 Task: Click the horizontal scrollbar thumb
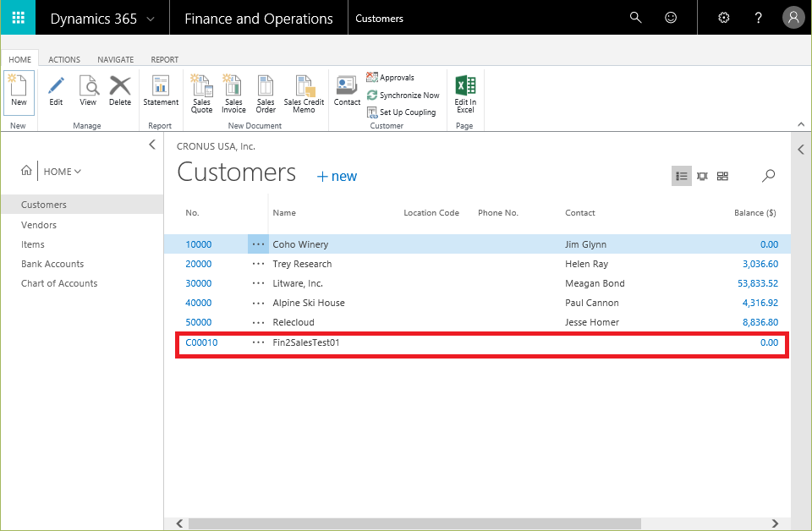point(414,523)
